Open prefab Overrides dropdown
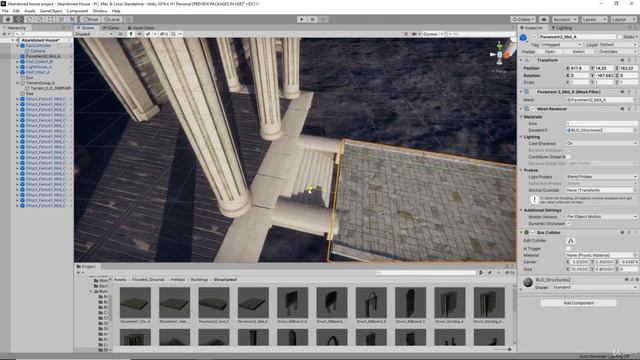This screenshot has width=640, height=360. click(618, 52)
